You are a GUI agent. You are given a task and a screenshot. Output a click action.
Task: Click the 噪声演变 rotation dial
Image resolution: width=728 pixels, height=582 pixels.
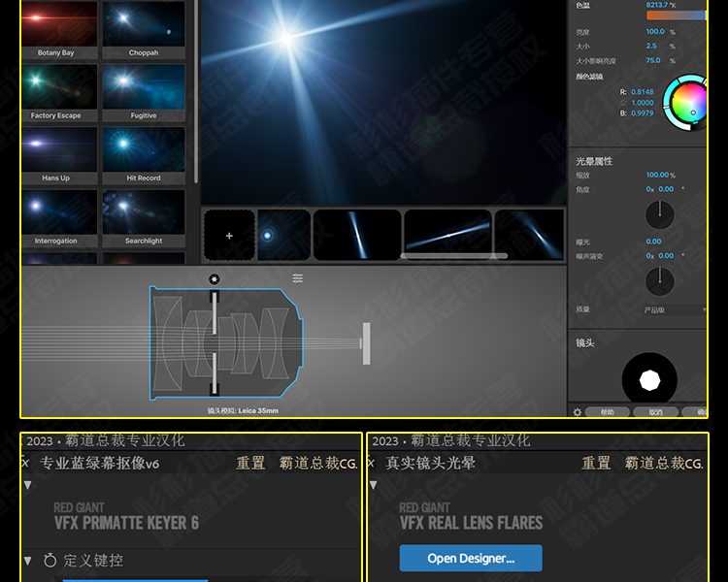[660, 281]
